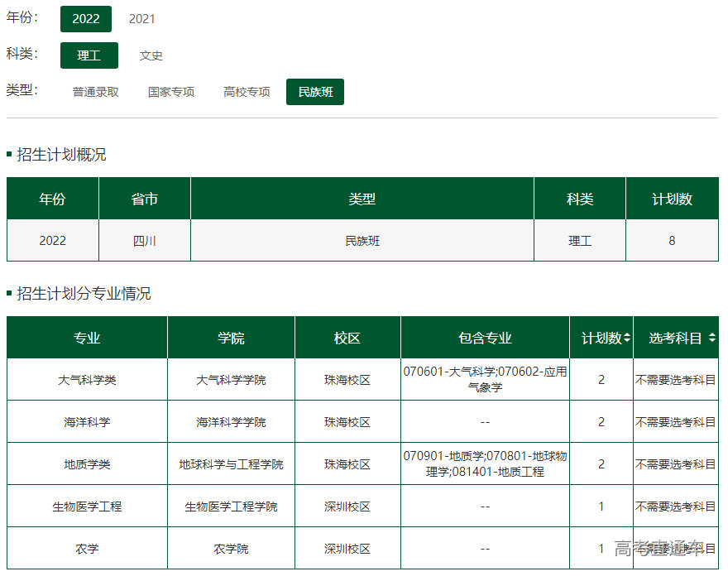Viewport: 728px width, 581px height.
Task: Select the 民族班 admission type
Action: click(315, 92)
